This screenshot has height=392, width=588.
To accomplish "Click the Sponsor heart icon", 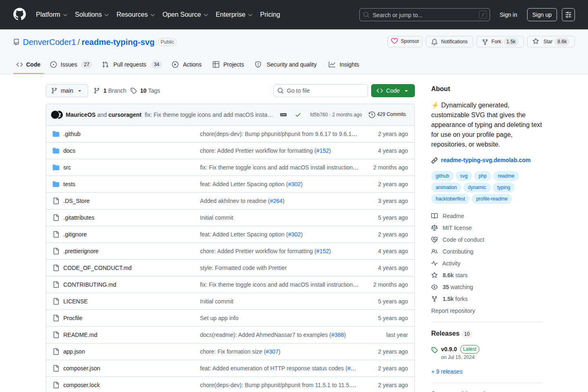I will [x=394, y=41].
